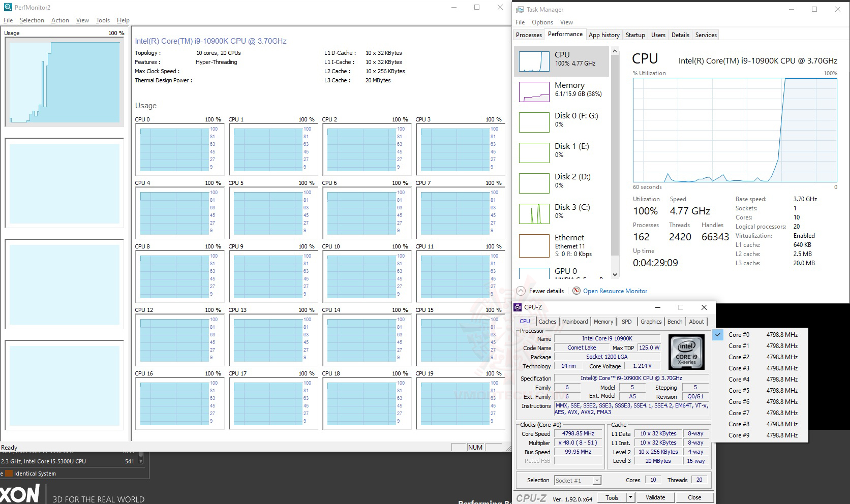850x504 pixels.
Task: Open the Mainboard tab in CPU-Z
Action: 575,322
